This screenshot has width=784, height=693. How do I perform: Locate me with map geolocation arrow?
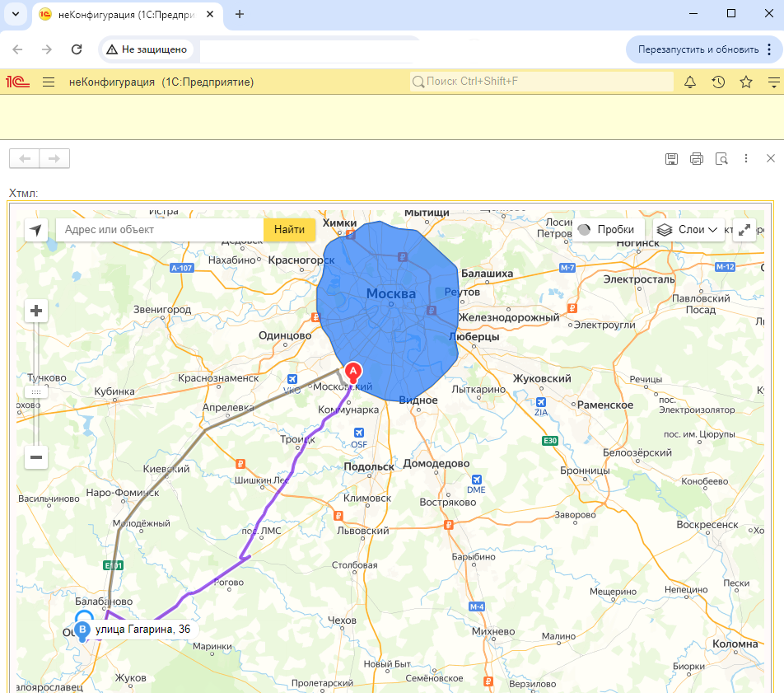tap(36, 230)
